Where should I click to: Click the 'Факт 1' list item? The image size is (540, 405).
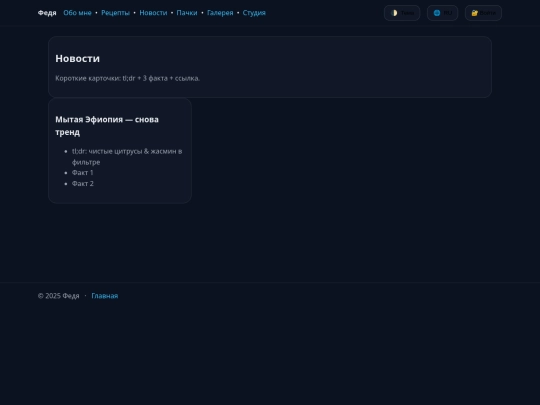83,173
